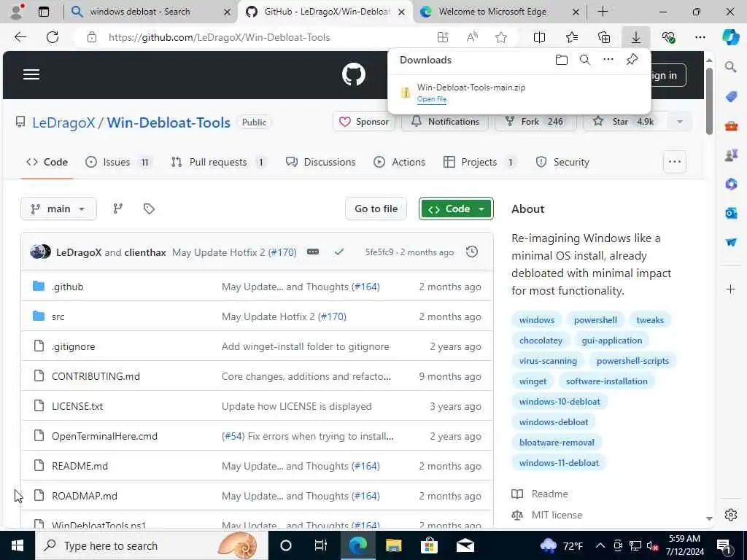The width and height of the screenshot is (747, 560).
Task: Open LeDragoX owner link
Action: click(x=63, y=122)
